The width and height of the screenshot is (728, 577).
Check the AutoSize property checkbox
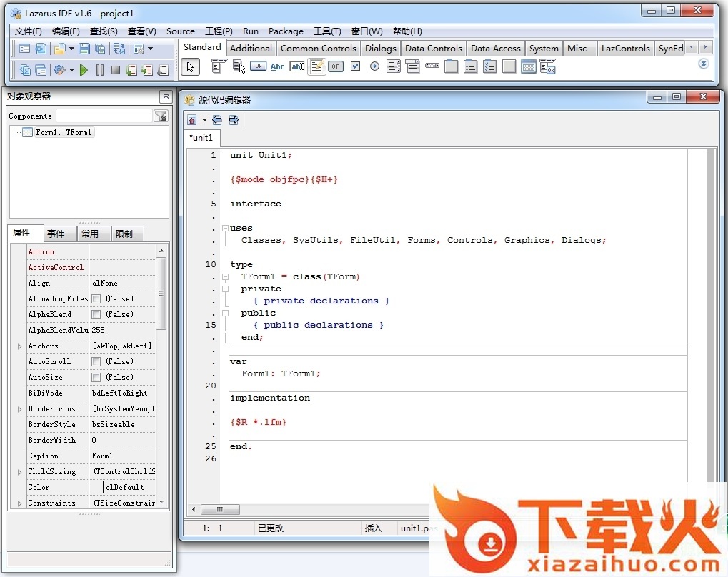pyautogui.click(x=96, y=378)
